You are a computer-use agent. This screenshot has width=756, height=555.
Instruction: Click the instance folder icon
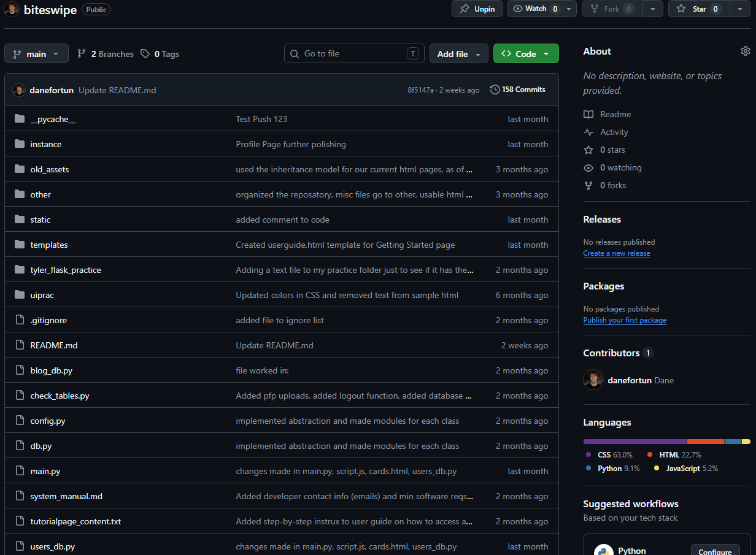pyautogui.click(x=20, y=144)
